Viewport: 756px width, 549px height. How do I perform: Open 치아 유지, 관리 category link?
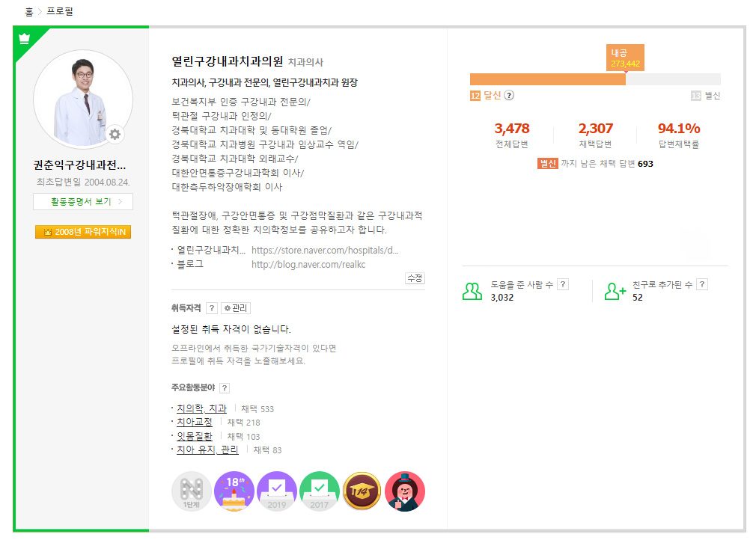pyautogui.click(x=207, y=450)
